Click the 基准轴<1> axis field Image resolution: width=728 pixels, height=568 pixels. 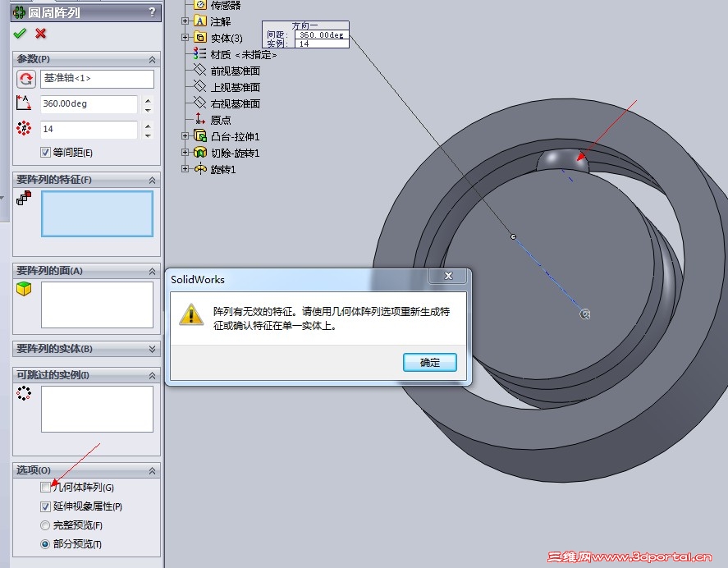click(x=97, y=79)
